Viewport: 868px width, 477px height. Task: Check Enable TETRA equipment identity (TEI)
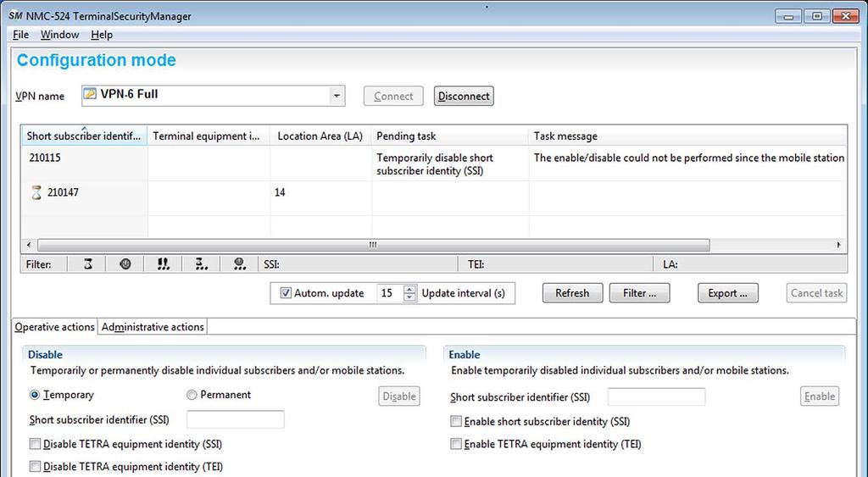pos(455,444)
